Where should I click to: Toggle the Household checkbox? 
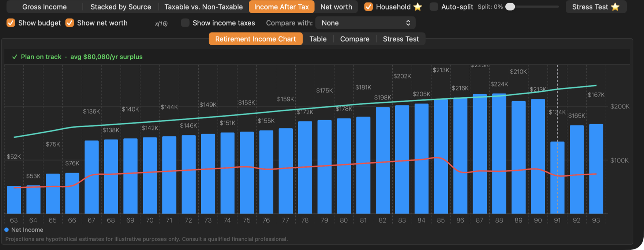(x=368, y=7)
